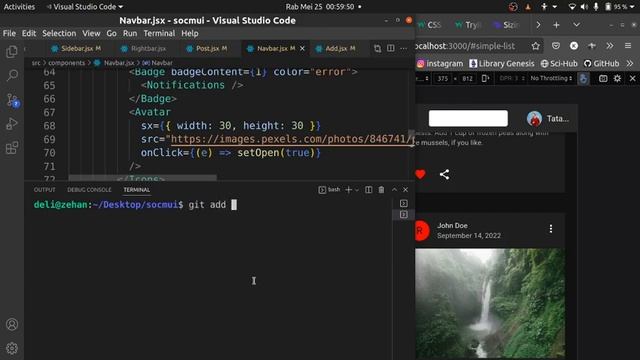Open the File menu
The width and height of the screenshot is (640, 360).
pos(9,33)
